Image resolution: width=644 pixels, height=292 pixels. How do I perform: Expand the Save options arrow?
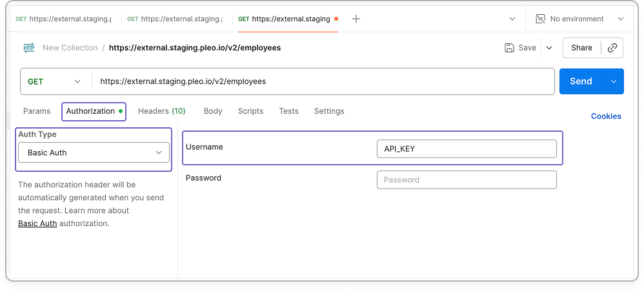coord(549,48)
